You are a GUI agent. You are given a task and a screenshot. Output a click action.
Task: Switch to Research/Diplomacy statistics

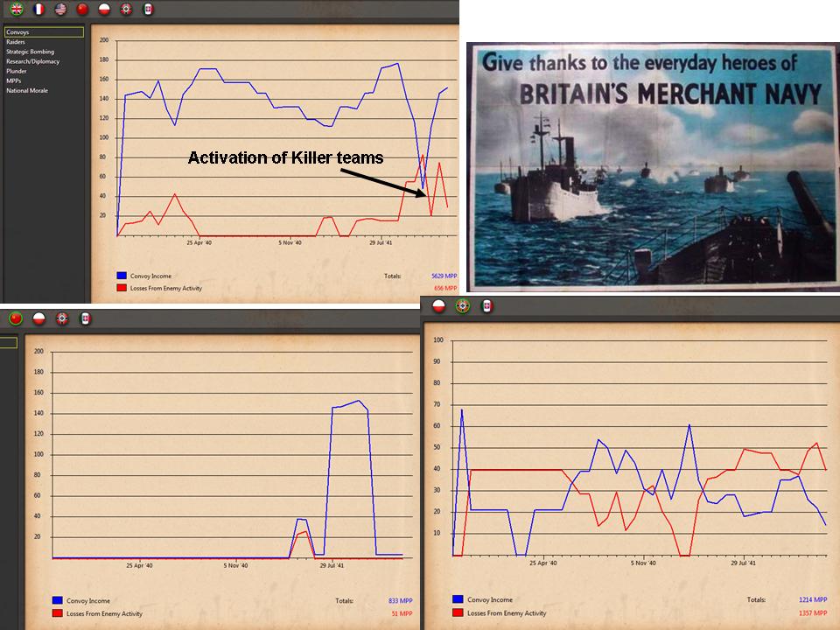point(32,61)
